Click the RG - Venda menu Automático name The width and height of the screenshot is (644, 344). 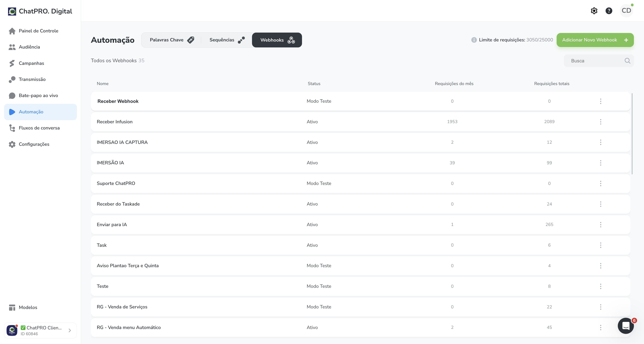pos(129,328)
